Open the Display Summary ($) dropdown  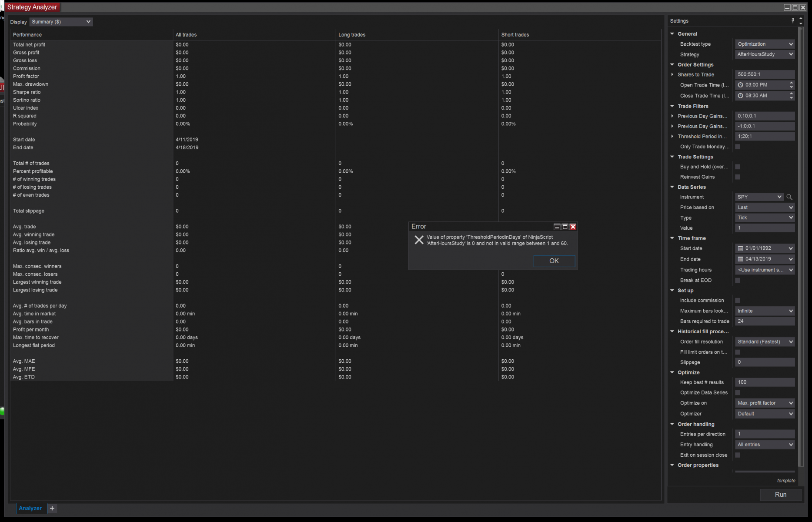pos(61,22)
